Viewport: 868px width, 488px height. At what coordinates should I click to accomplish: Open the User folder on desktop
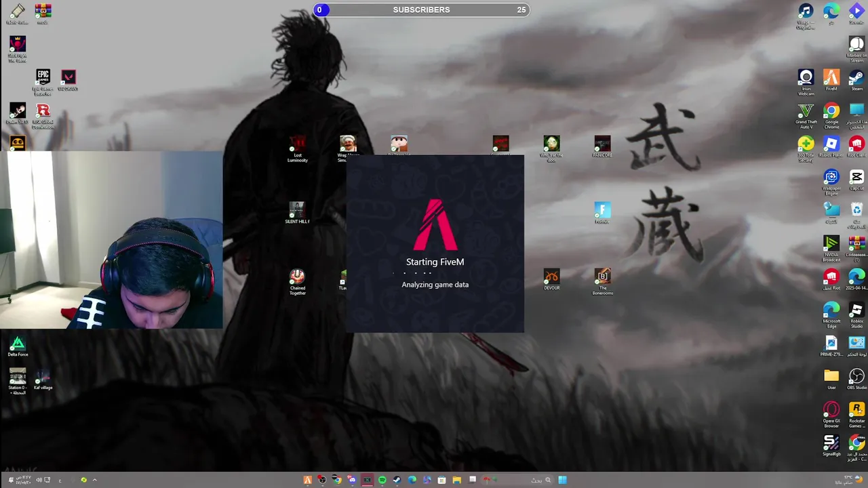(831, 379)
